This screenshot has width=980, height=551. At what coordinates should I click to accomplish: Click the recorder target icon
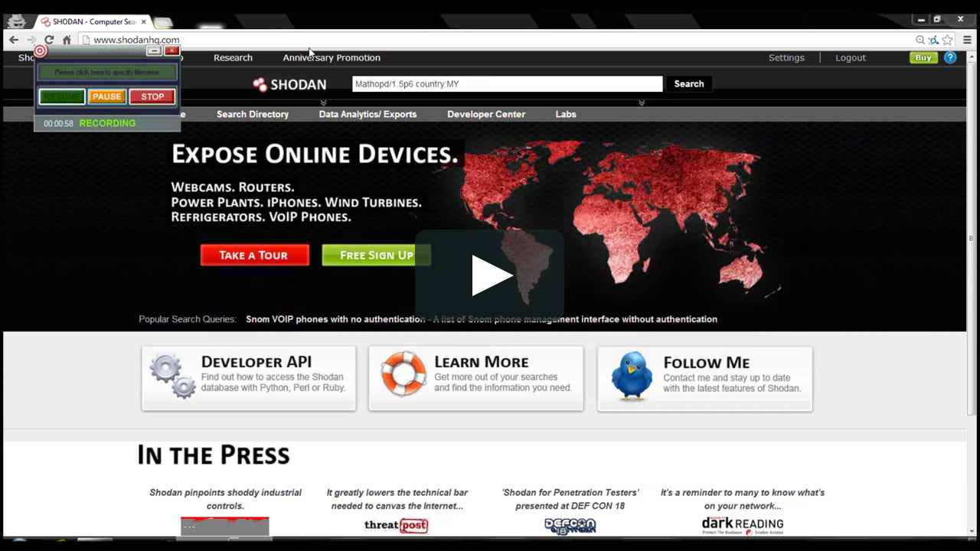coord(41,51)
